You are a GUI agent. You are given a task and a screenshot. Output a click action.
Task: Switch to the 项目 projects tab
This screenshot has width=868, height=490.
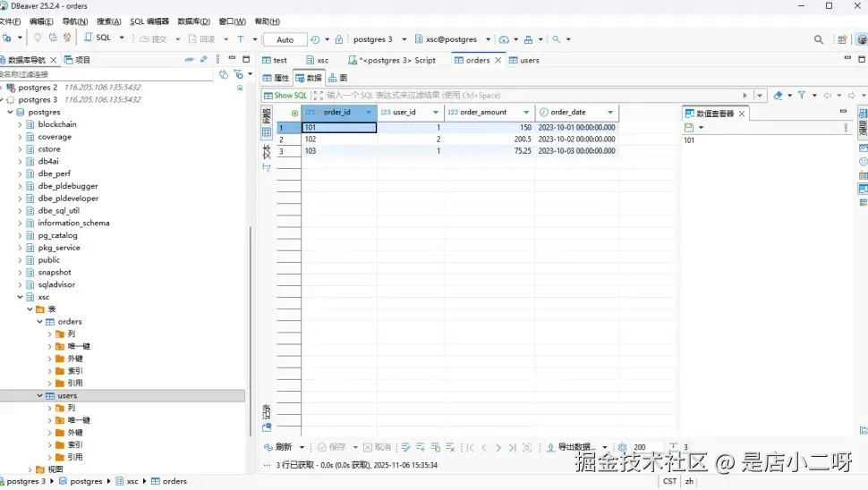click(78, 60)
